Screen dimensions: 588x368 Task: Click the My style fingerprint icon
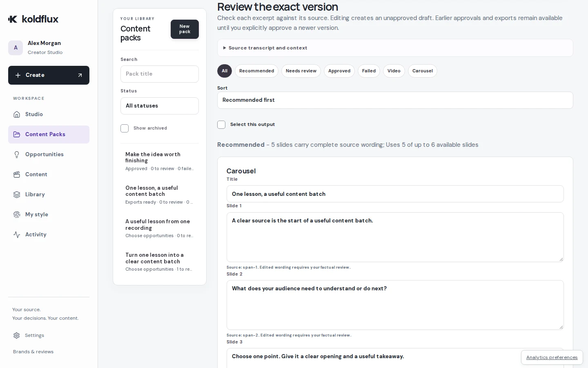point(17,215)
